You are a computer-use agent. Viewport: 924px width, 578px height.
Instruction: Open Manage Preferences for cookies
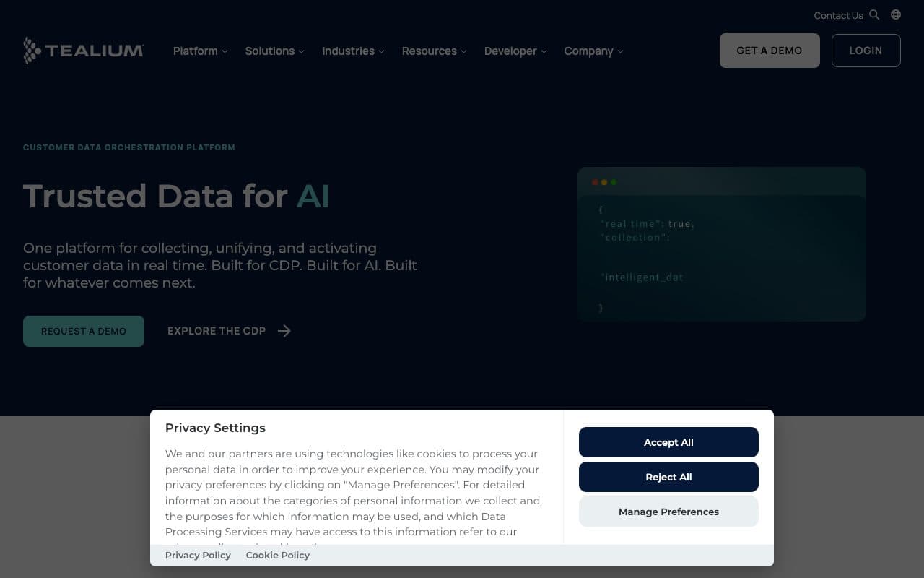coord(668,512)
